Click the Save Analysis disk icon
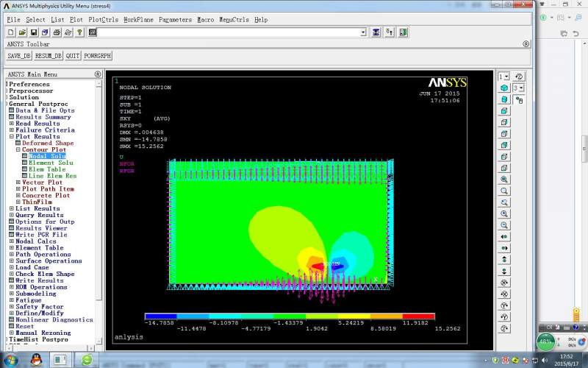Viewport: 588px width, 368px height. pos(34,32)
